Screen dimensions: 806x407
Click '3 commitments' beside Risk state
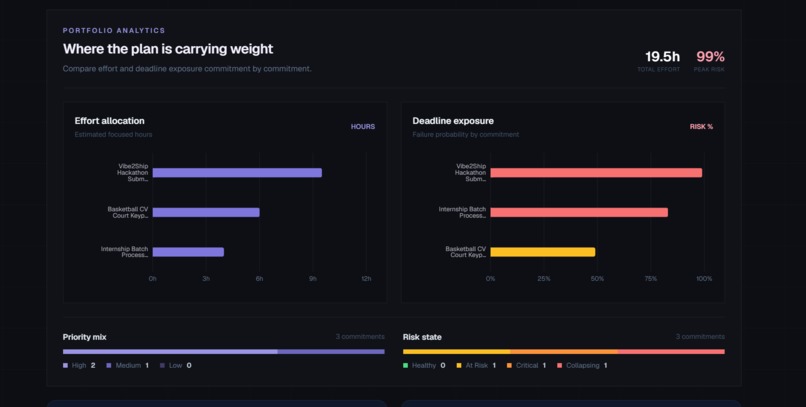point(700,337)
